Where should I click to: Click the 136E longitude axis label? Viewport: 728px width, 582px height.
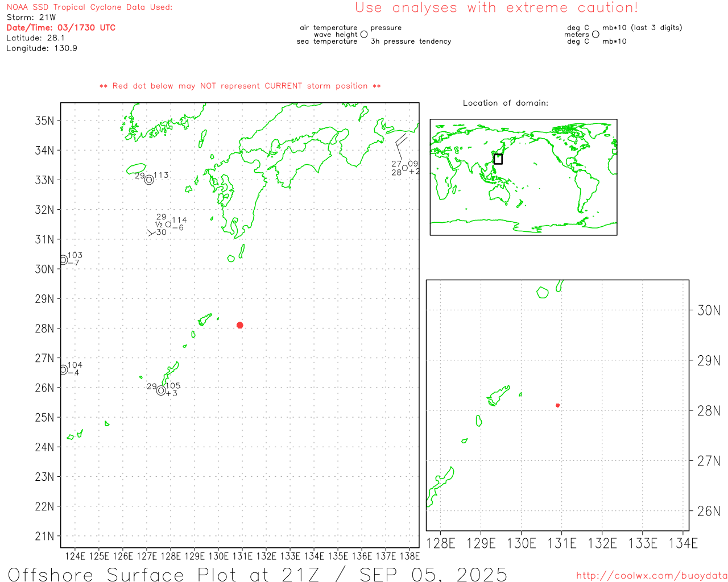click(362, 556)
